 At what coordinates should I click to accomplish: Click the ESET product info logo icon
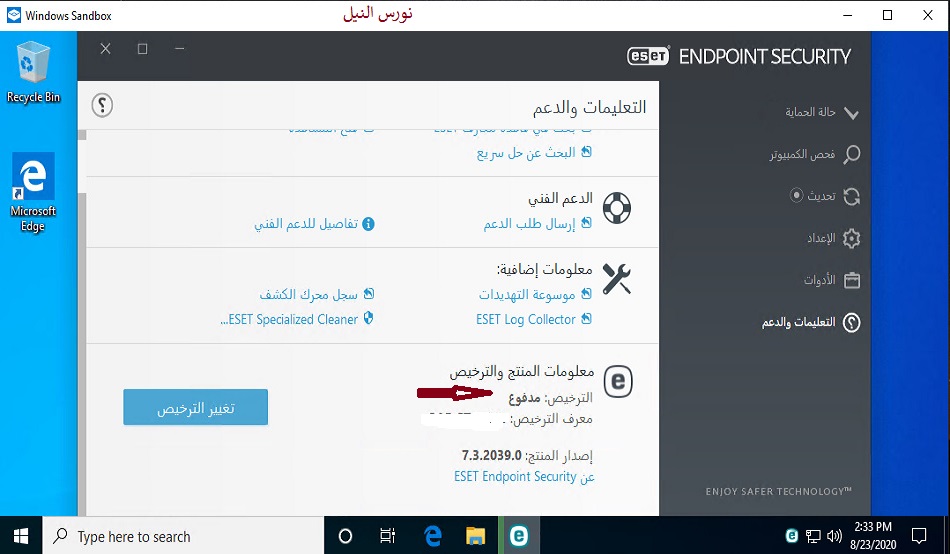pyautogui.click(x=617, y=380)
